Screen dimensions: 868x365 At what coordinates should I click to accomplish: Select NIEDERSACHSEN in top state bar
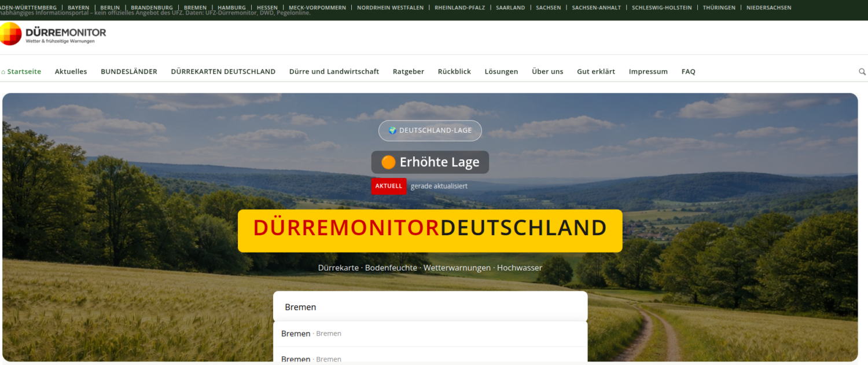(x=769, y=8)
